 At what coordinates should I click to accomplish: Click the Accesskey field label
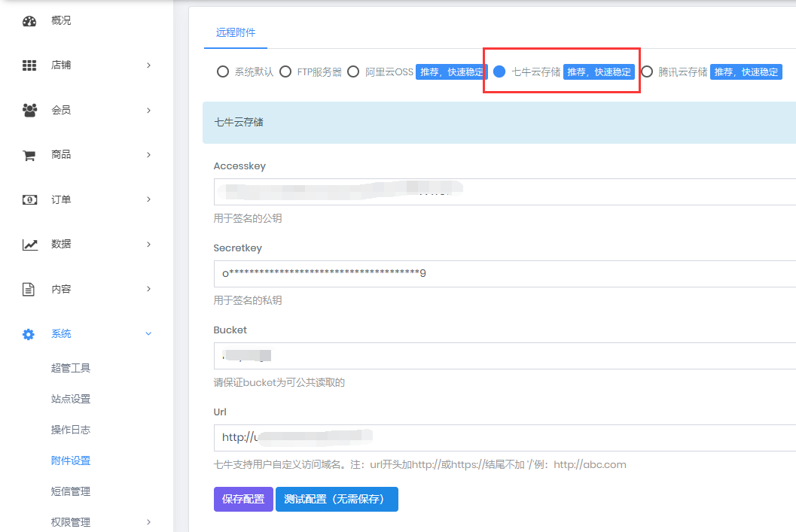(239, 166)
